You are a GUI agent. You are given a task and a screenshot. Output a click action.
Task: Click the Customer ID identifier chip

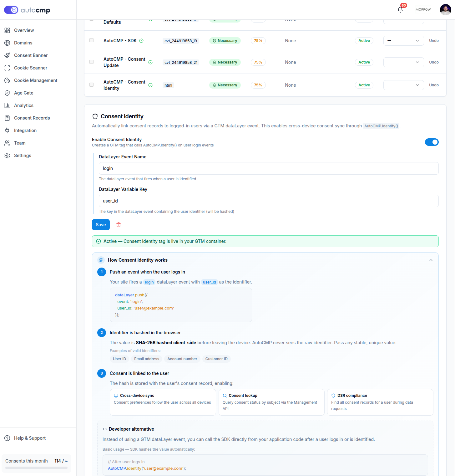point(216,359)
